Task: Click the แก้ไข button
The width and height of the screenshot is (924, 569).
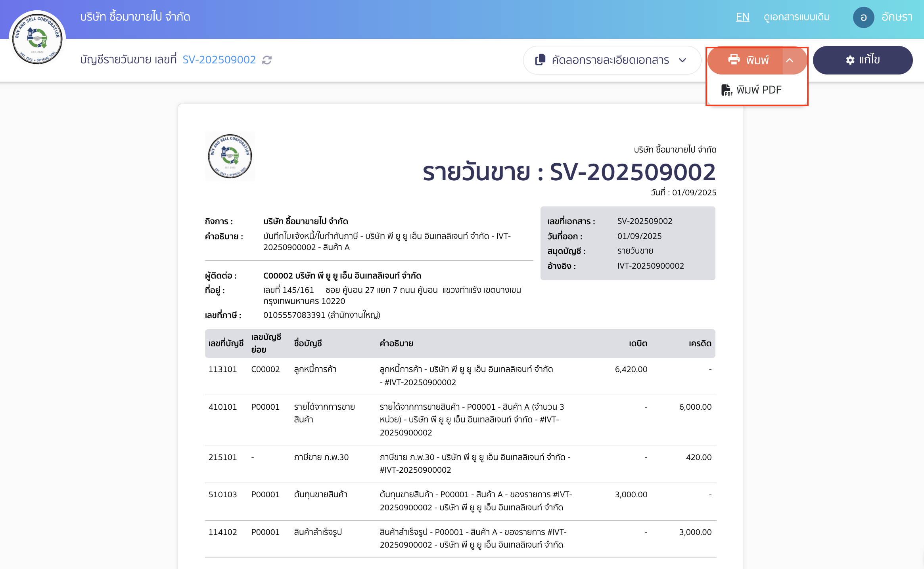Action: (x=863, y=60)
